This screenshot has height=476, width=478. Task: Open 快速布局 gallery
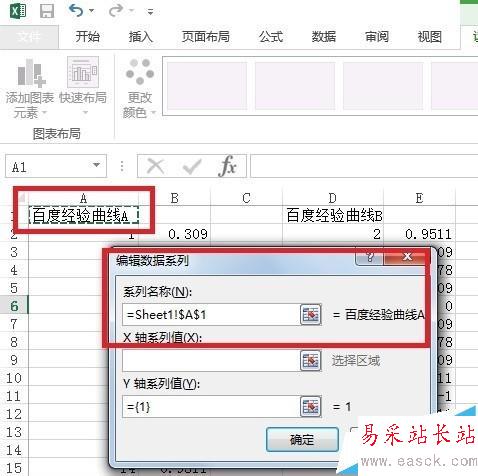click(83, 87)
